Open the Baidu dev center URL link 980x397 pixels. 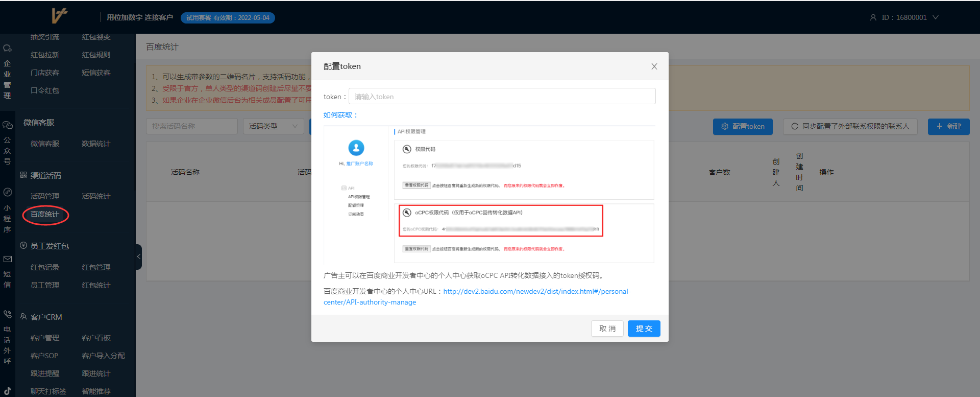477,297
